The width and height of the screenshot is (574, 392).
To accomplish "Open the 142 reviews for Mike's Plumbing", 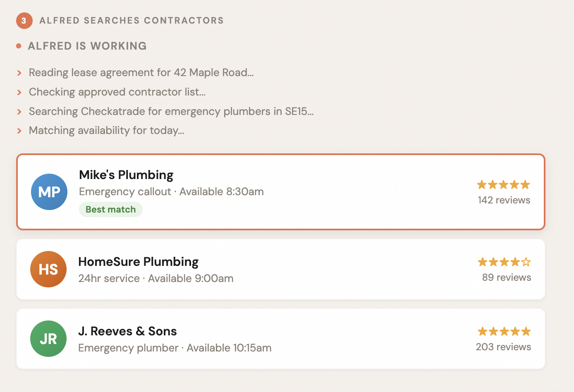I will point(504,200).
